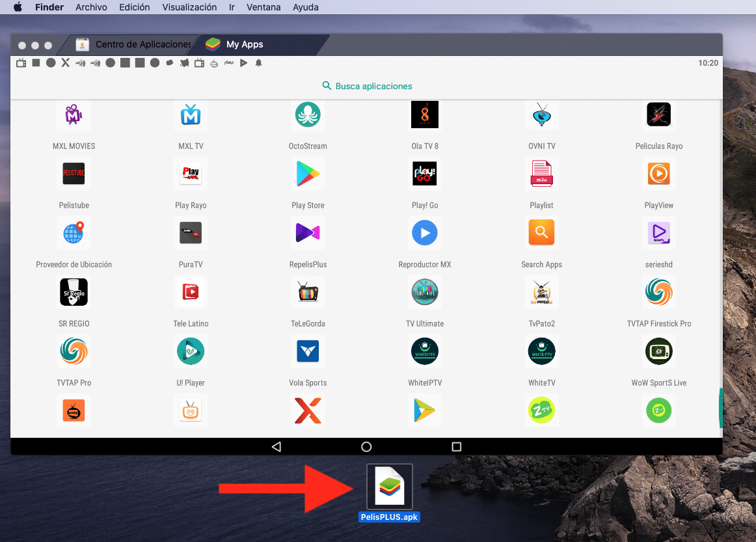Viewport: 756px width, 542px height.
Task: Open the RepelisPlus app icon
Action: (x=308, y=233)
